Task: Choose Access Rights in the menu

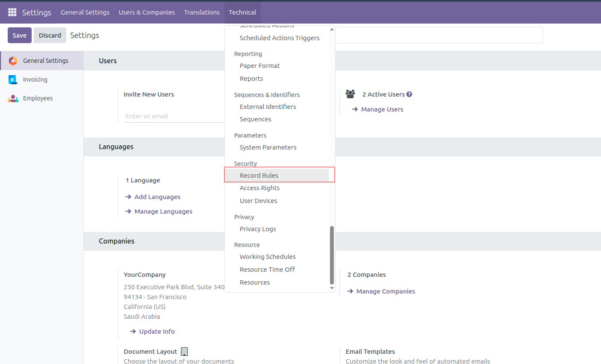Action: [x=259, y=188]
